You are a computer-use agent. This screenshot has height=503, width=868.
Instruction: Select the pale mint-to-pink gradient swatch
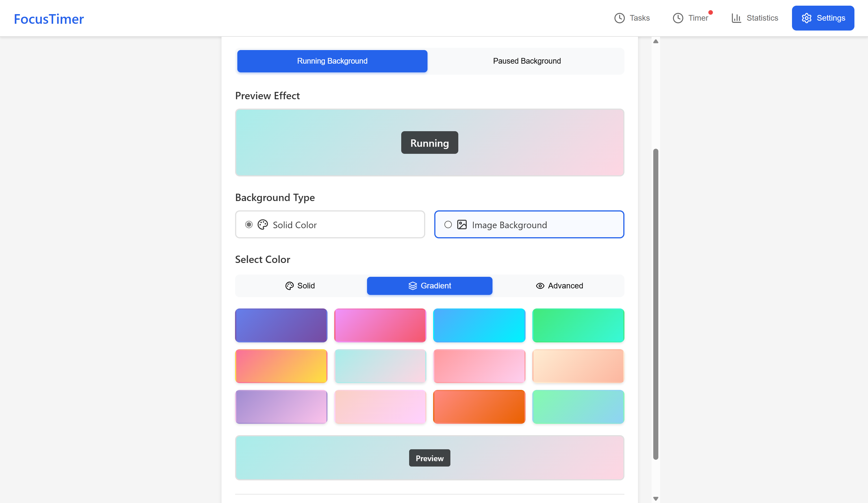coord(380,366)
